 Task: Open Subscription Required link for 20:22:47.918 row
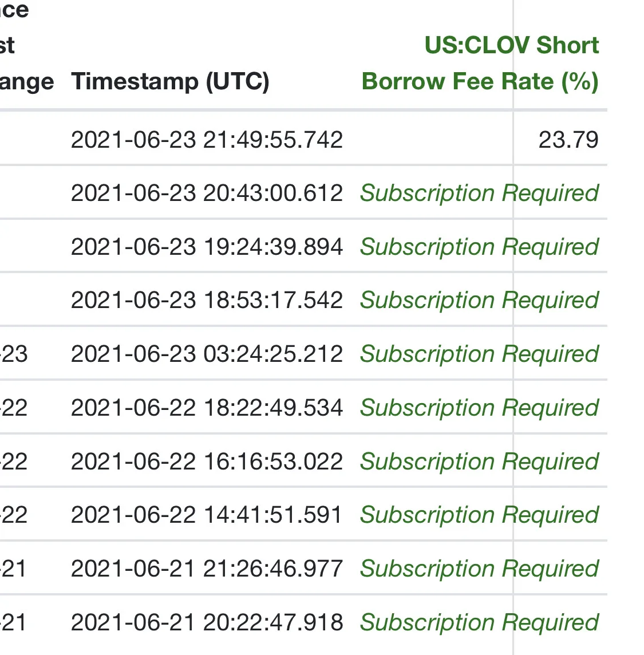[x=480, y=622]
